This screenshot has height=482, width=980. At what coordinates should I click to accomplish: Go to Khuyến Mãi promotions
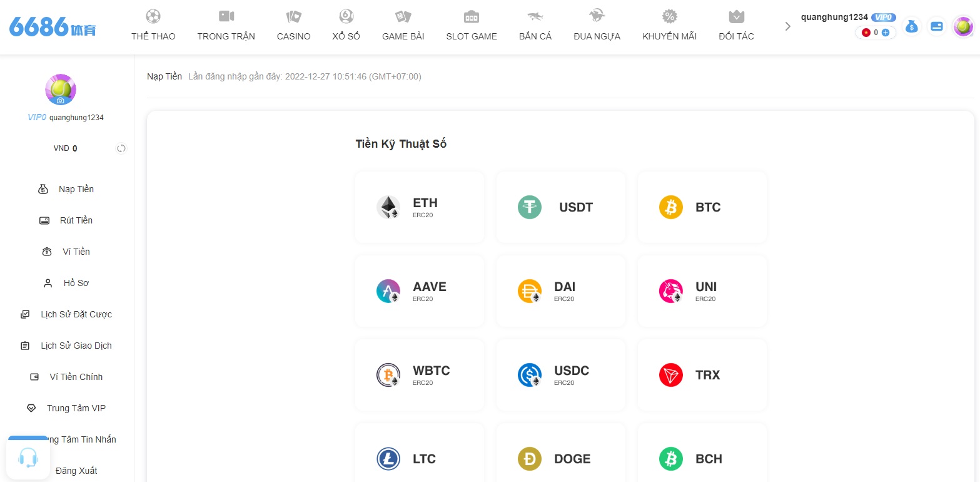coord(669,25)
